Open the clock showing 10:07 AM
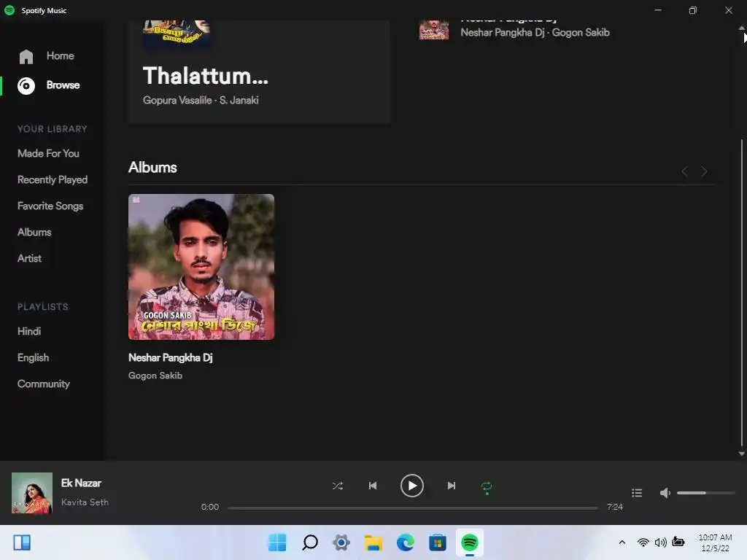 [715, 542]
